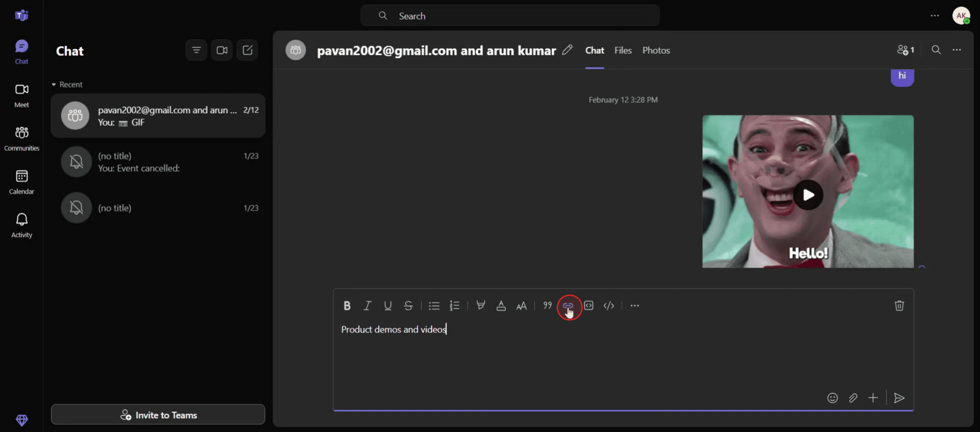Open the emoji picker

click(833, 398)
